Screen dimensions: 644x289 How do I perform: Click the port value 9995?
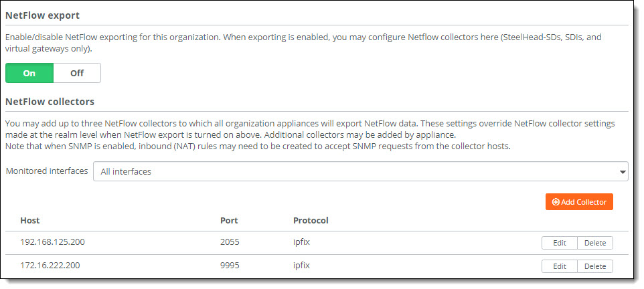pyautogui.click(x=230, y=265)
